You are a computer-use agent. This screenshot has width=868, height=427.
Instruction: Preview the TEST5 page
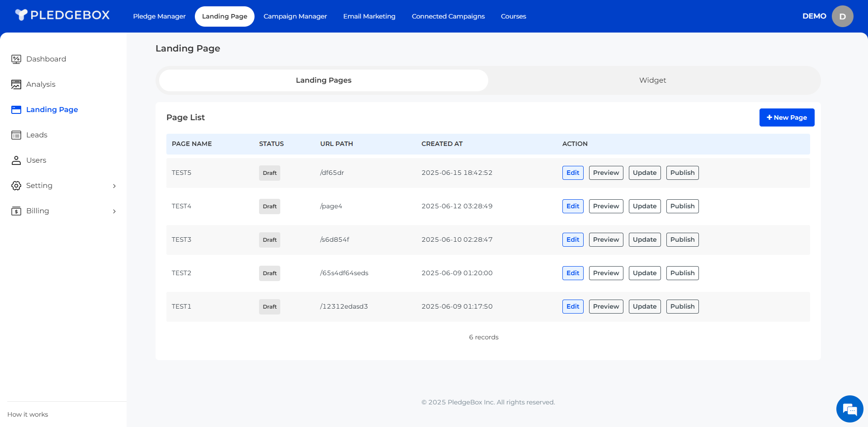click(x=606, y=173)
